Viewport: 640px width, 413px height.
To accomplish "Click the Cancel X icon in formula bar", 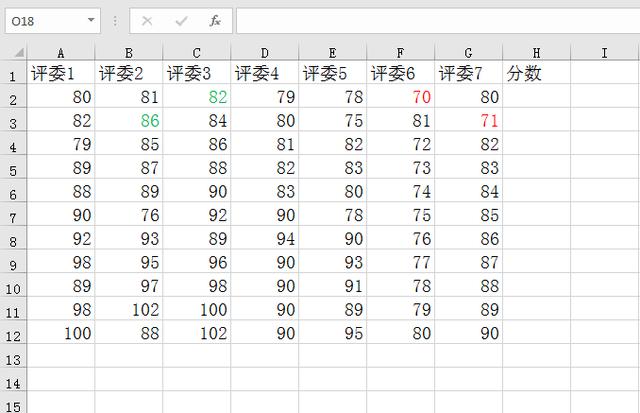I will coord(147,21).
